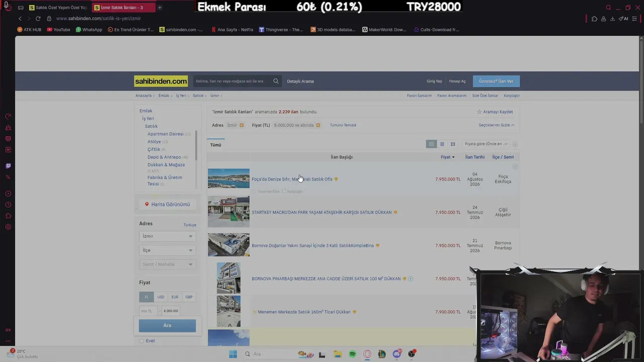Open the browser downloads icon
644x362 pixels.
pos(612,19)
